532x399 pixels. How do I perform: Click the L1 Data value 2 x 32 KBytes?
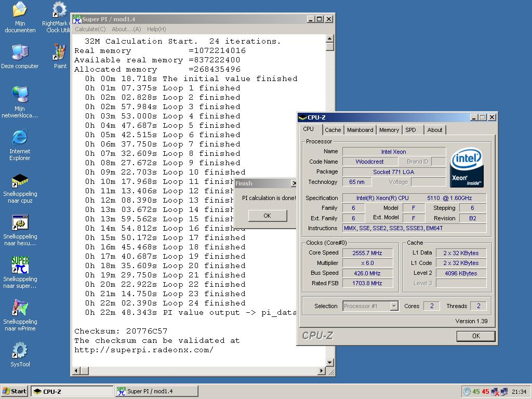(x=461, y=253)
